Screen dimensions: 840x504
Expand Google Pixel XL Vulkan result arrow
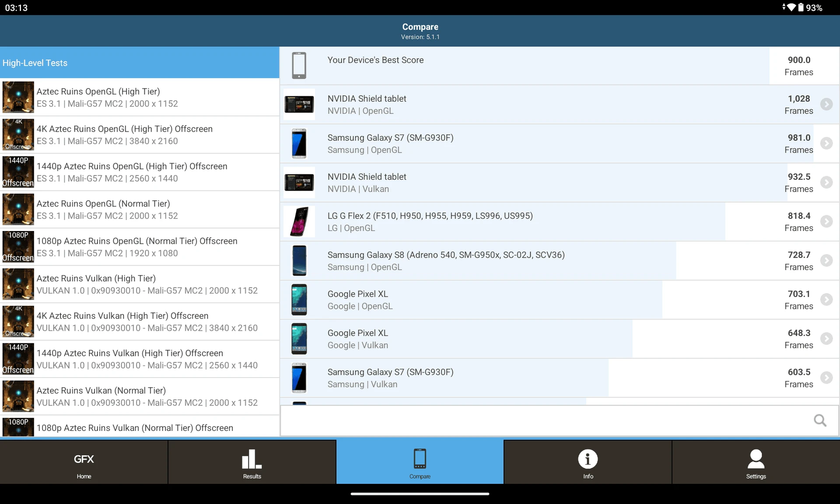[826, 338]
